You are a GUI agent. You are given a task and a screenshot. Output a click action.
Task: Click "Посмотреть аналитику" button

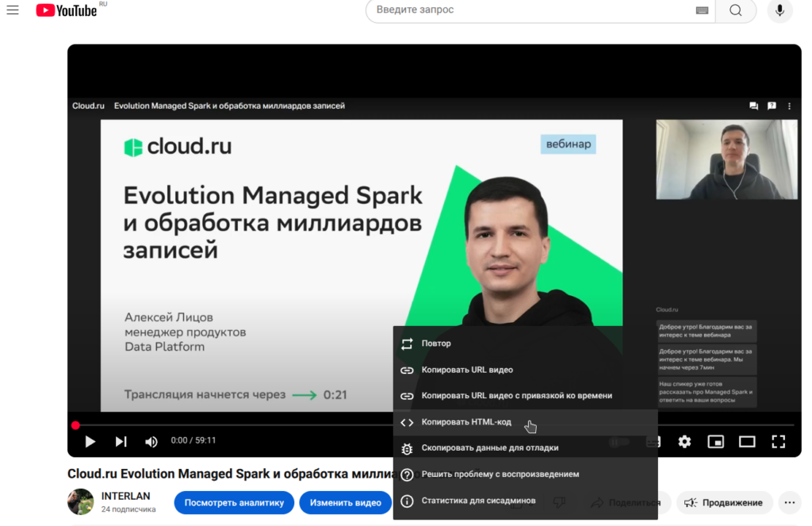click(x=234, y=502)
